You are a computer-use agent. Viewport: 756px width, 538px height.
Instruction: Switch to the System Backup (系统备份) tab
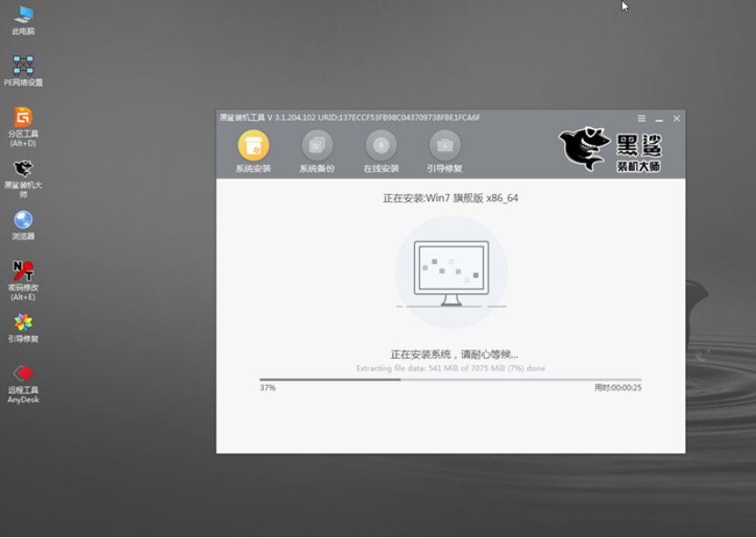click(x=315, y=147)
